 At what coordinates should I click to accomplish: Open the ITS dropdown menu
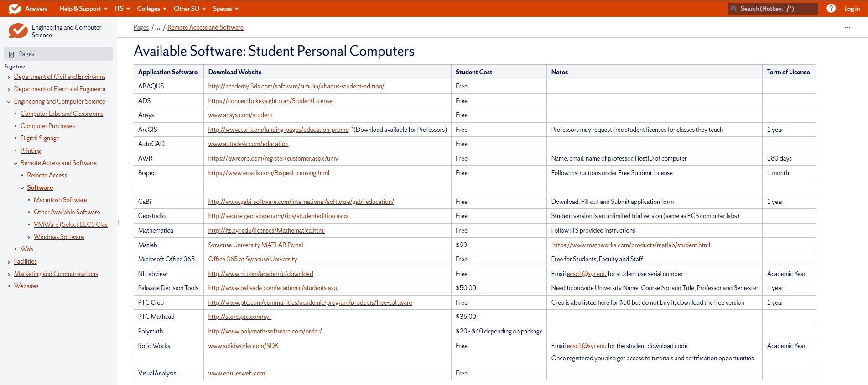pos(122,9)
